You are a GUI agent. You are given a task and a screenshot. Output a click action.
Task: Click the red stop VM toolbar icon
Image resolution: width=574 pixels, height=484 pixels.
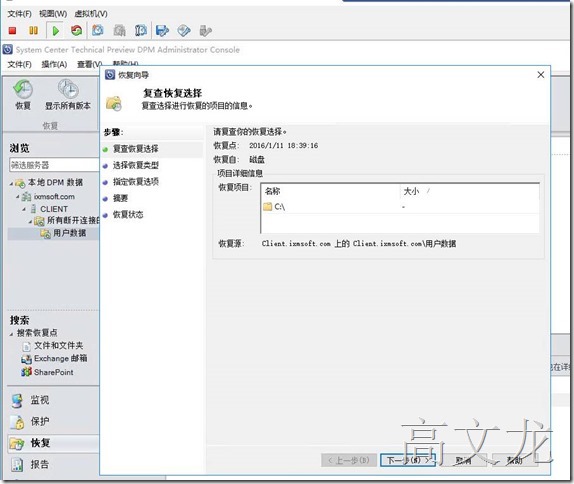tap(12, 30)
